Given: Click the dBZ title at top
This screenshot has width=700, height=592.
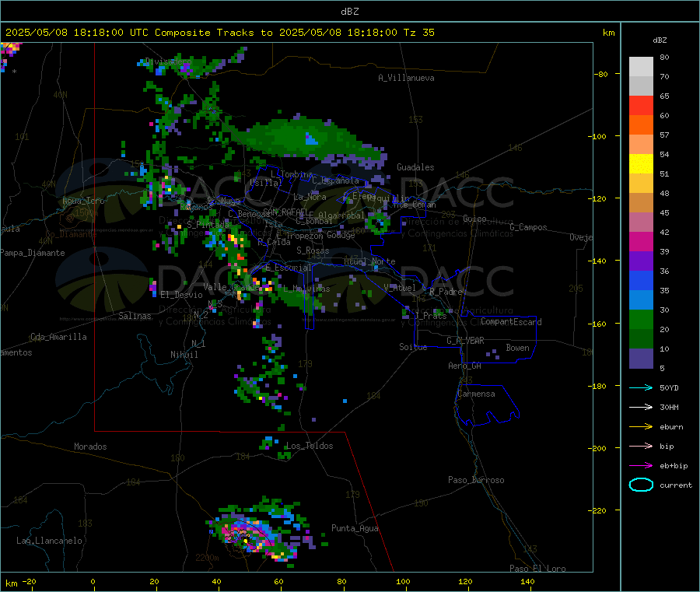Looking at the screenshot, I should coord(349,12).
